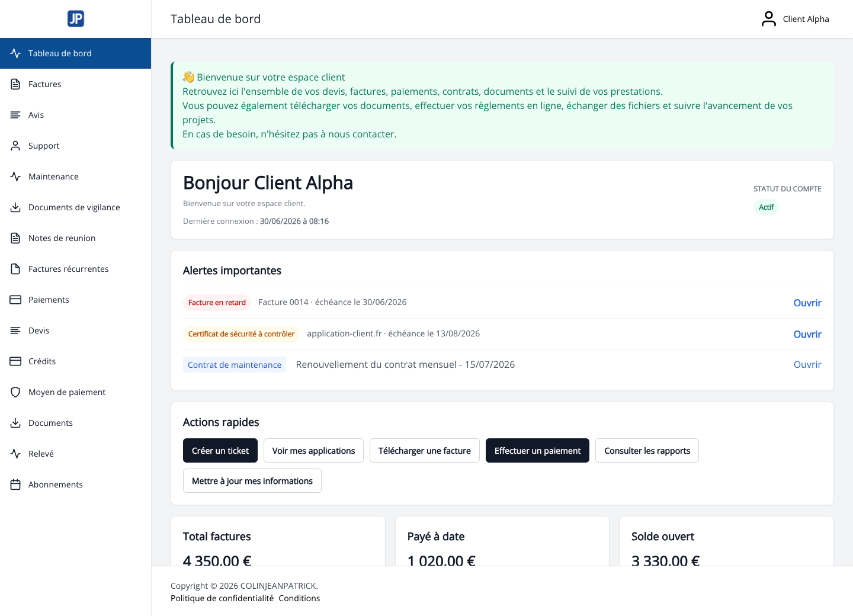Screen dimensions: 853x616
Task: Click the Abonnements calendar icon
Action: (x=15, y=485)
